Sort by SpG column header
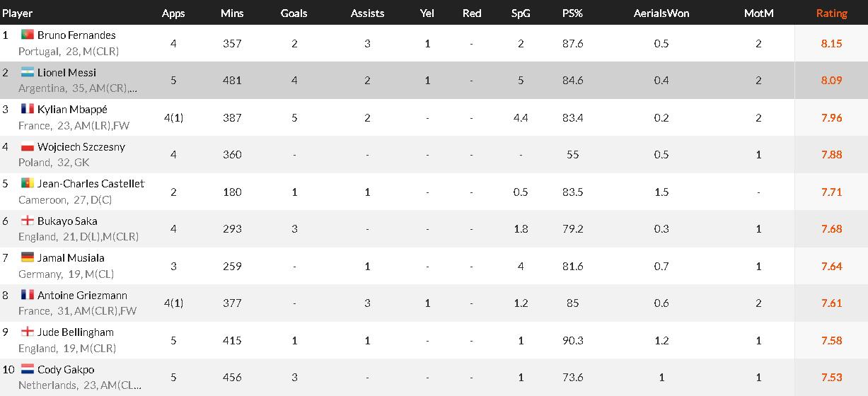The image size is (868, 396). click(521, 13)
